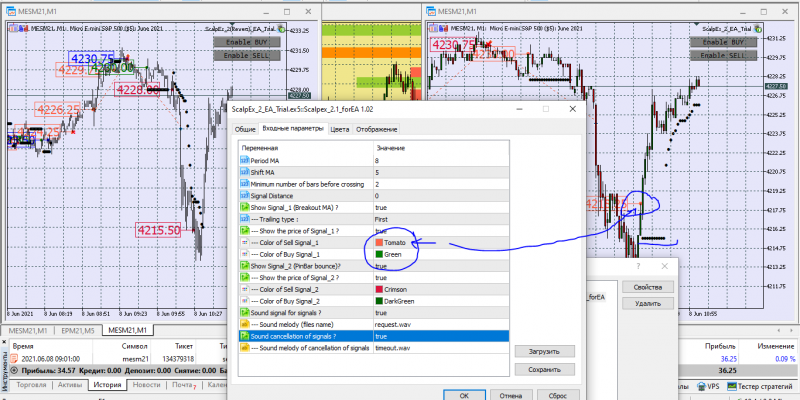Select the timeout.wav value cell
This screenshot has width=800, height=400.
(x=441, y=348)
